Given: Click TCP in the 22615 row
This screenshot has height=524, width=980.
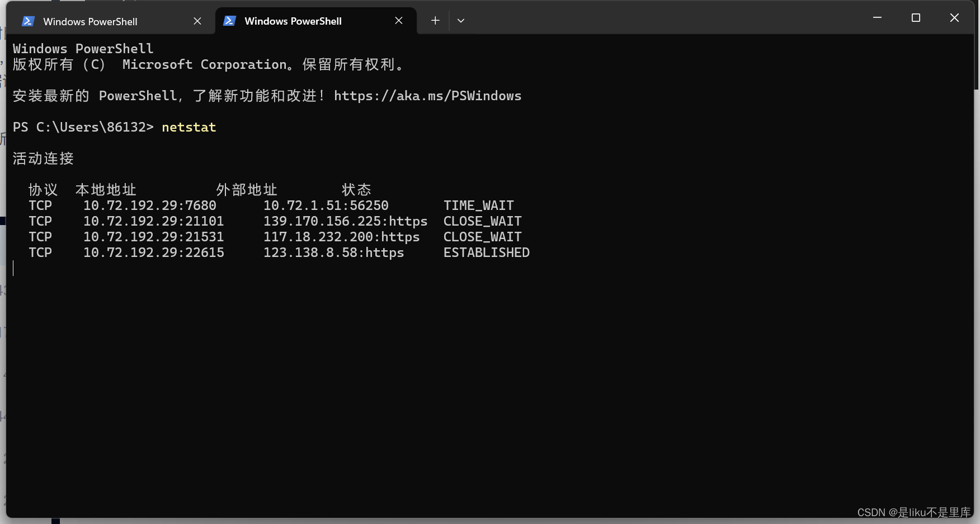Looking at the screenshot, I should pyautogui.click(x=40, y=252).
